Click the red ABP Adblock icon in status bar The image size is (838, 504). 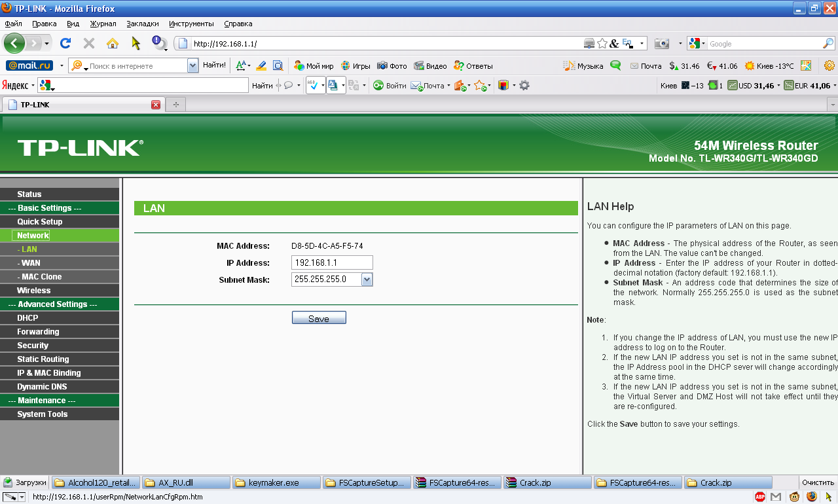(760, 497)
